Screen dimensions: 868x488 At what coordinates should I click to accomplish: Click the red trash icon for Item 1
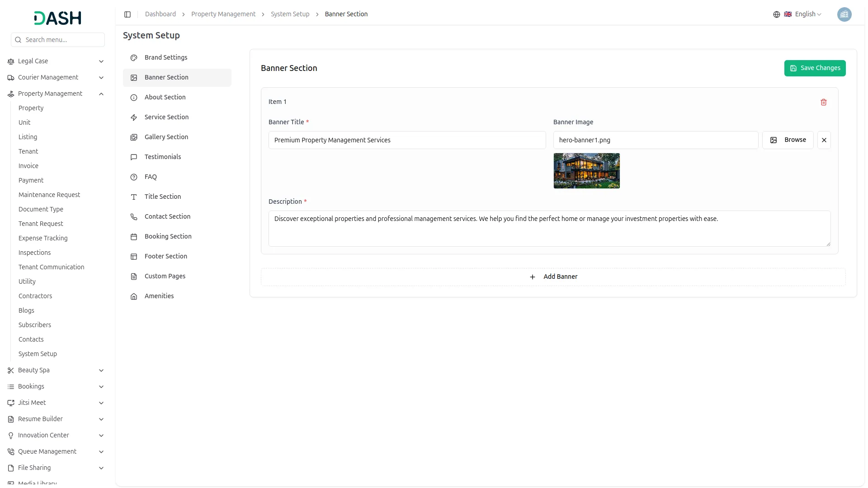[823, 102]
